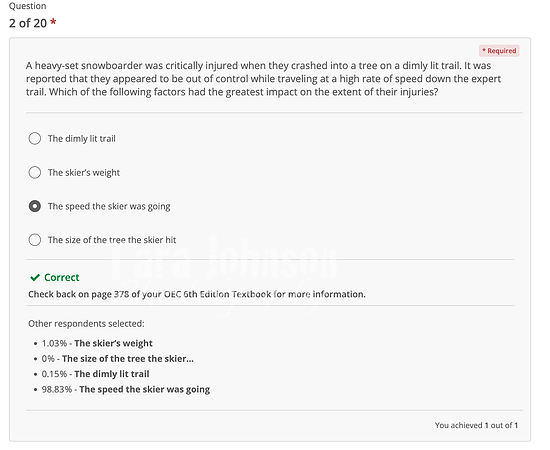Click the red Required badge

pyautogui.click(x=499, y=51)
